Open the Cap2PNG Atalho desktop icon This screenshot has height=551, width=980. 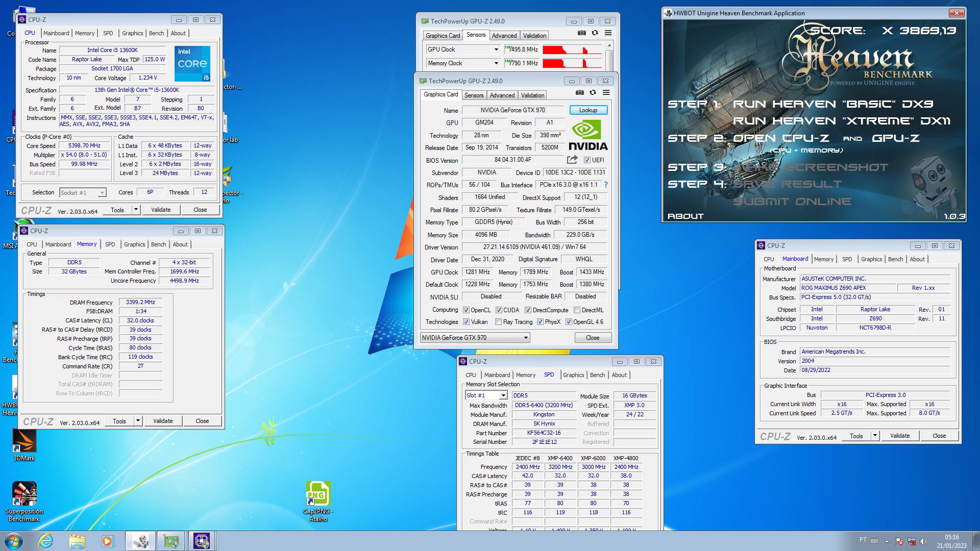318,501
